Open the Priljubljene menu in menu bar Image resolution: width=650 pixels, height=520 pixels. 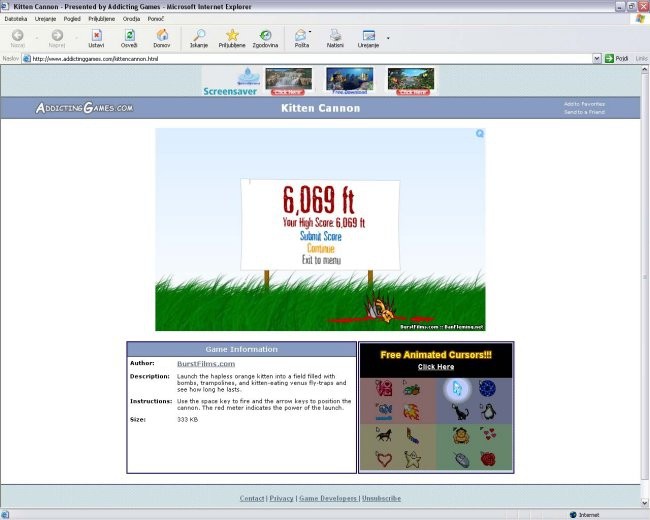coord(102,19)
